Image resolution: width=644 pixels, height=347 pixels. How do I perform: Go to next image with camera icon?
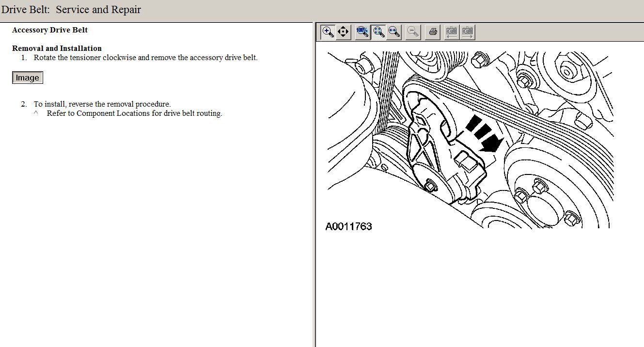[x=467, y=32]
